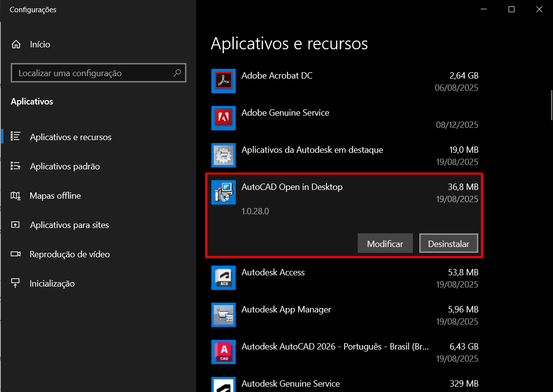This screenshot has height=392, width=553.
Task: Open Inicialização settings page
Action: click(52, 284)
